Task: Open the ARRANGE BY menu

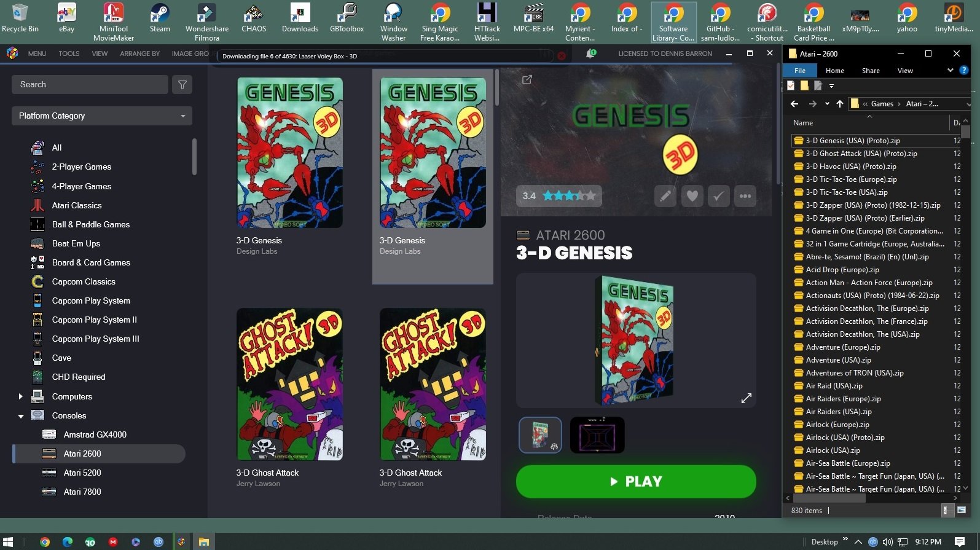Action: [139, 53]
